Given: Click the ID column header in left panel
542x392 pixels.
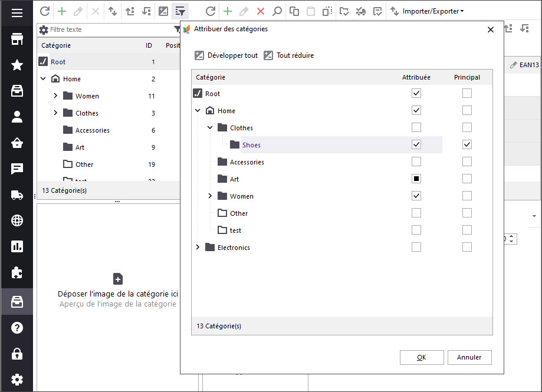Looking at the screenshot, I should tap(149, 45).
